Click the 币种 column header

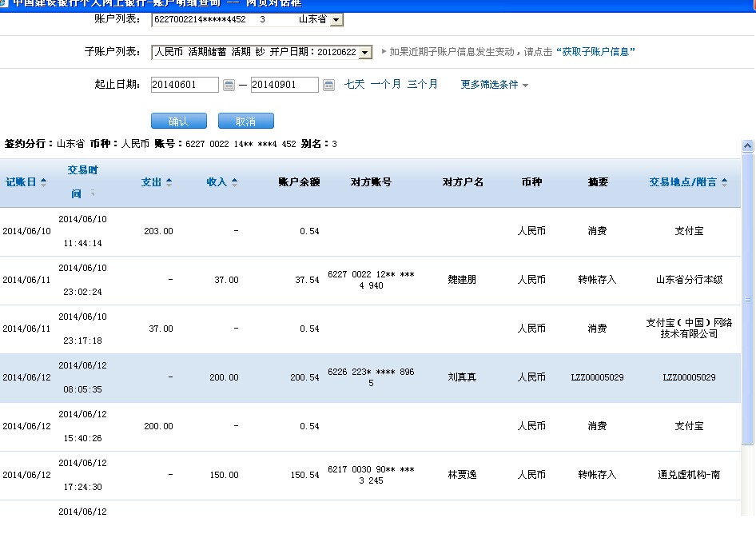click(531, 181)
